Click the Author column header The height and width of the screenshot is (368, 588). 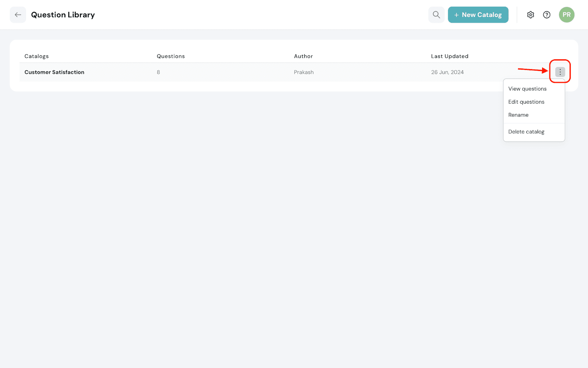point(303,56)
